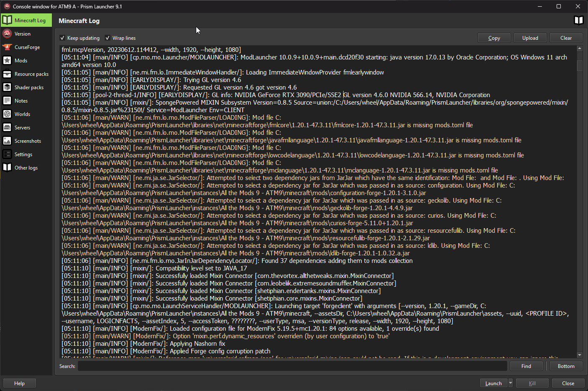This screenshot has height=391, width=588.
Task: Toggle the Wrap lines checkbox
Action: tap(108, 38)
